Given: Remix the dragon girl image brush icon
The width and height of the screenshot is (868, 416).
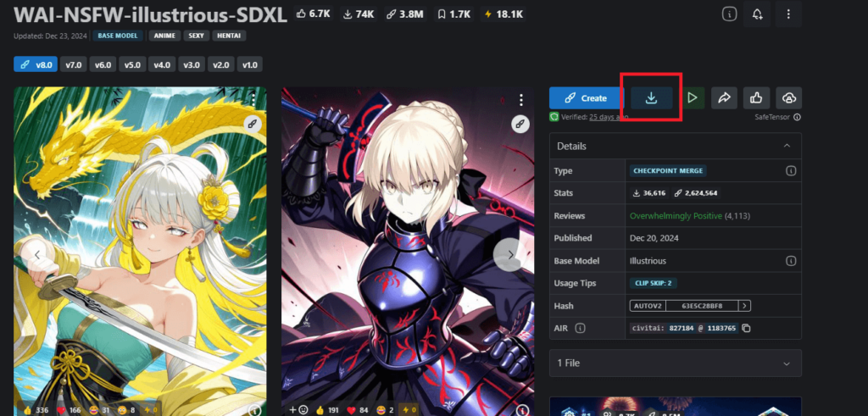Looking at the screenshot, I should 253,125.
